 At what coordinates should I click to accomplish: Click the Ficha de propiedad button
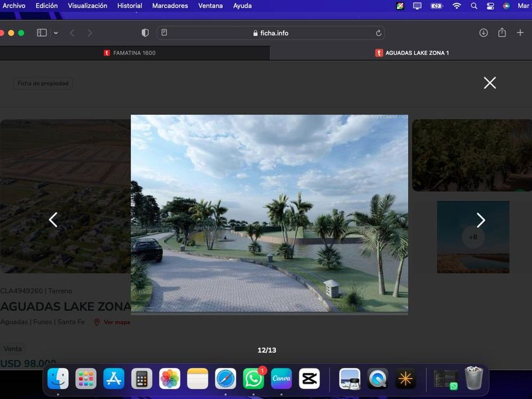43,84
